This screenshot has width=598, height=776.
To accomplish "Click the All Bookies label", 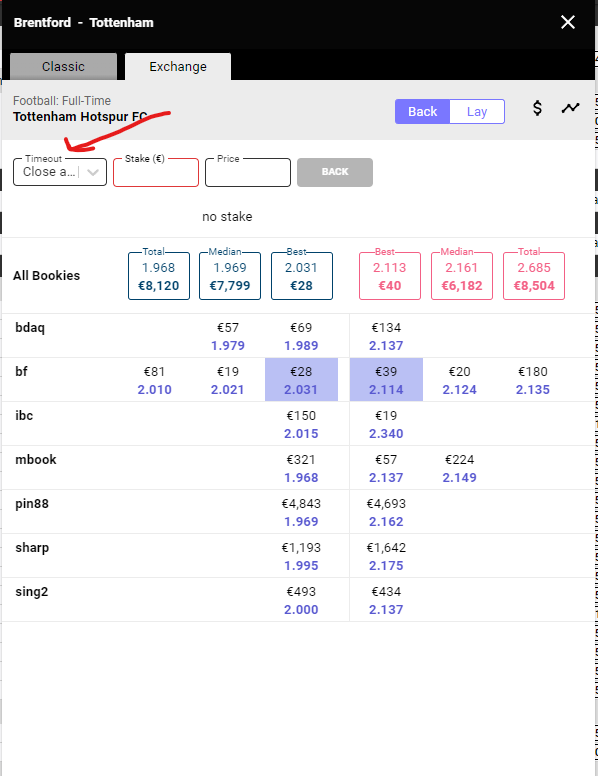I will [x=47, y=276].
